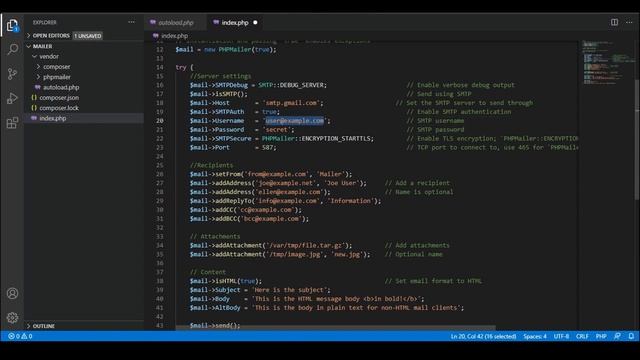640x360 pixels.
Task: Open composer.lock in the file tree
Action: (x=59, y=108)
